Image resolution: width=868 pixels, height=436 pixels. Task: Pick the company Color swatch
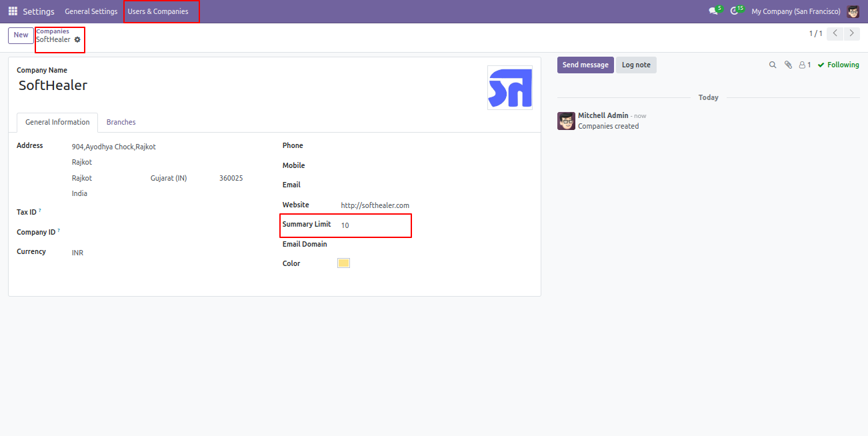tap(343, 263)
